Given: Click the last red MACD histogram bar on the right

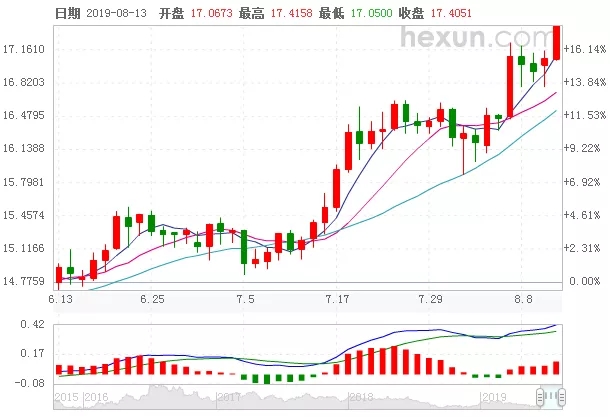Looking at the screenshot, I should click(x=556, y=368).
